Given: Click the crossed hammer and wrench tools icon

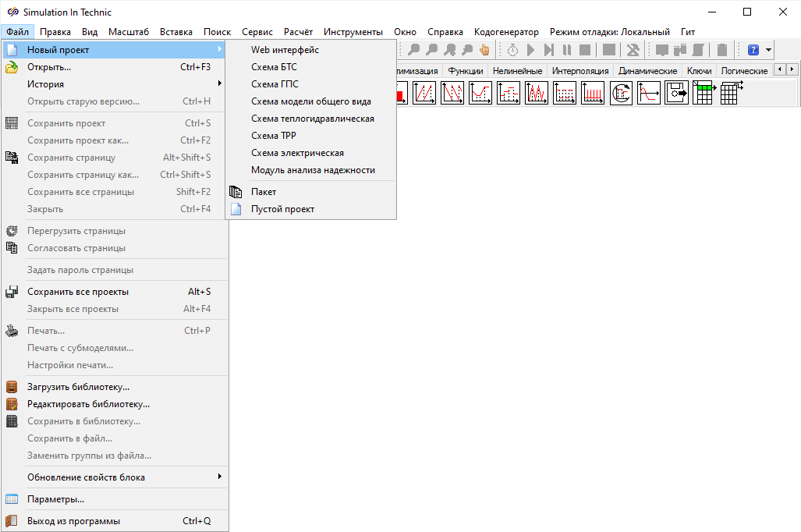Looking at the screenshot, I should (633, 50).
